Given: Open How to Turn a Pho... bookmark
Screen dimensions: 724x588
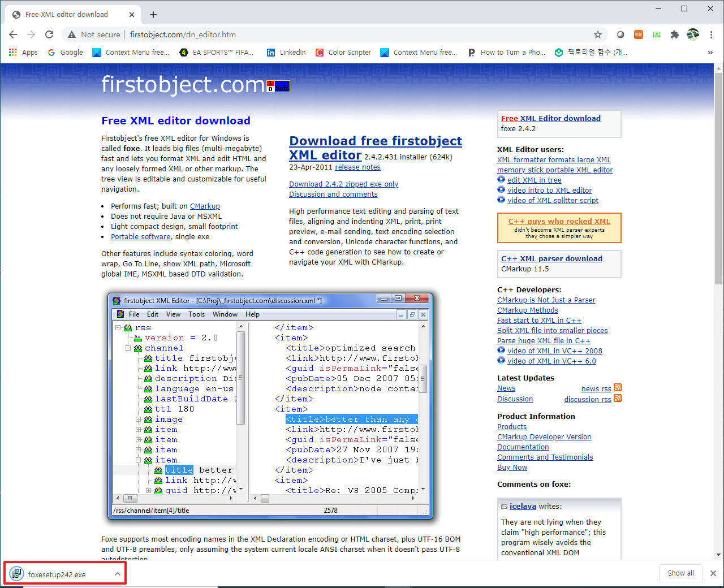Looking at the screenshot, I should pyautogui.click(x=507, y=53).
